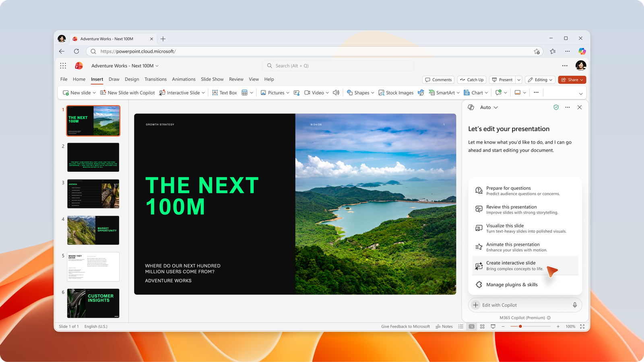This screenshot has height=362, width=644.
Task: Expand the SmartArt dropdown
Action: coord(458,93)
